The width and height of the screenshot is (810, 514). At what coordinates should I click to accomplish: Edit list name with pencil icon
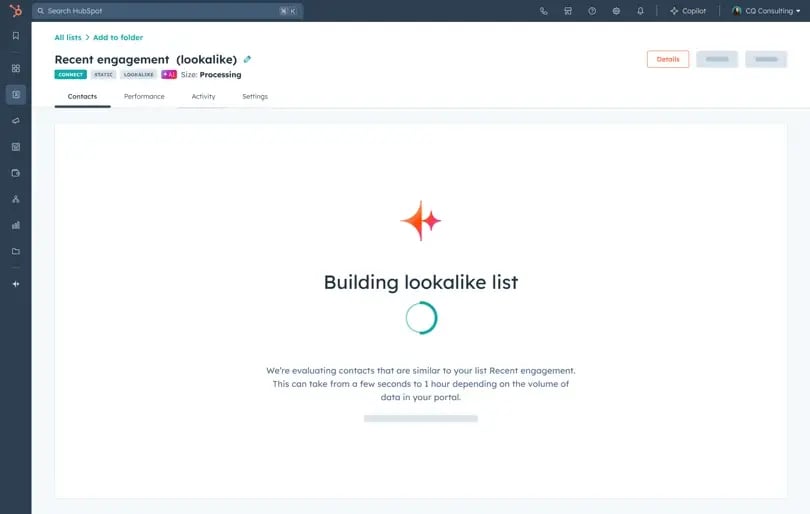[x=248, y=60]
